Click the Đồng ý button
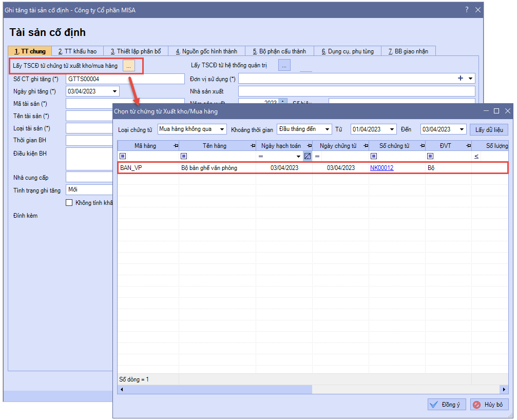 pyautogui.click(x=446, y=405)
